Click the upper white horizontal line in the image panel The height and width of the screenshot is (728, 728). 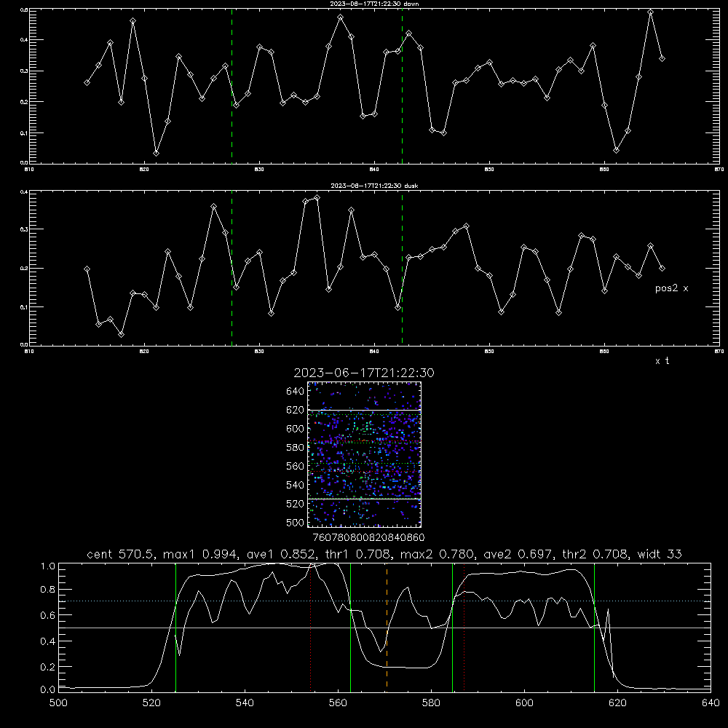[365, 410]
